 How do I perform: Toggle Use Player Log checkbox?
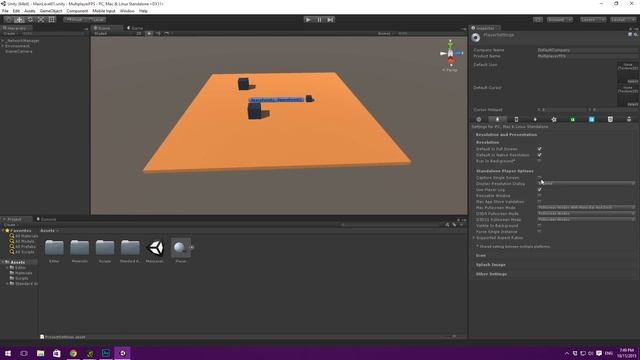tap(540, 189)
